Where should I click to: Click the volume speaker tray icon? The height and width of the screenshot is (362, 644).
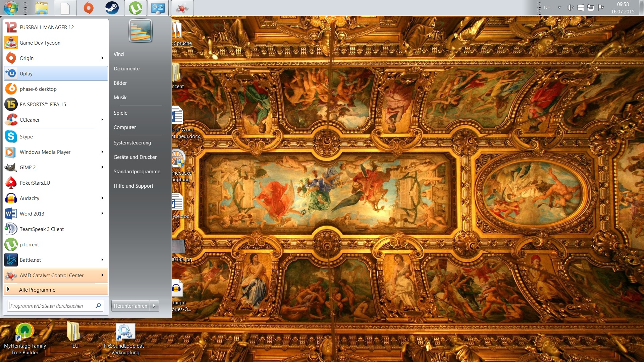pos(570,8)
